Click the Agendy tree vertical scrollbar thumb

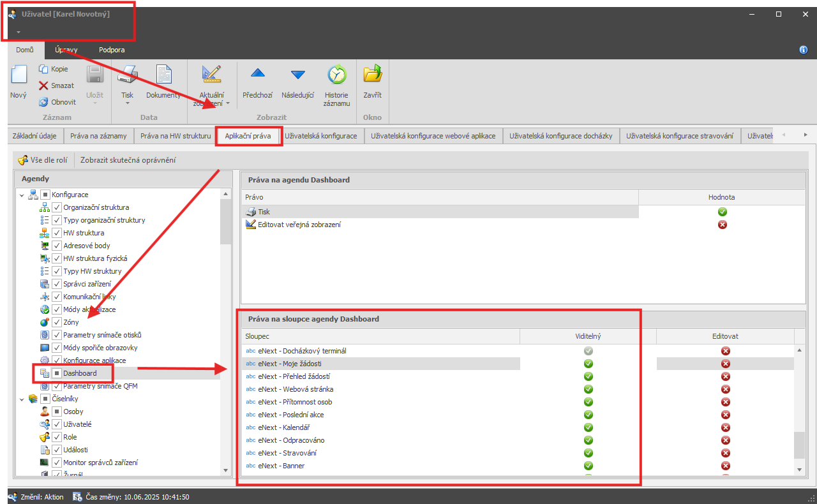coord(225,221)
